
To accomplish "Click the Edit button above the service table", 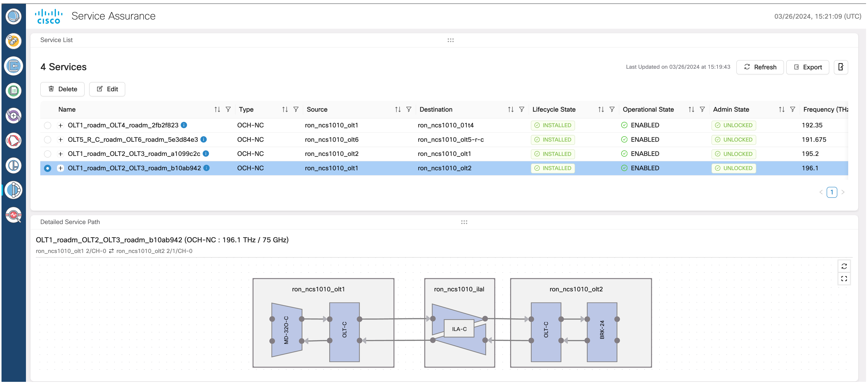I will [x=107, y=89].
